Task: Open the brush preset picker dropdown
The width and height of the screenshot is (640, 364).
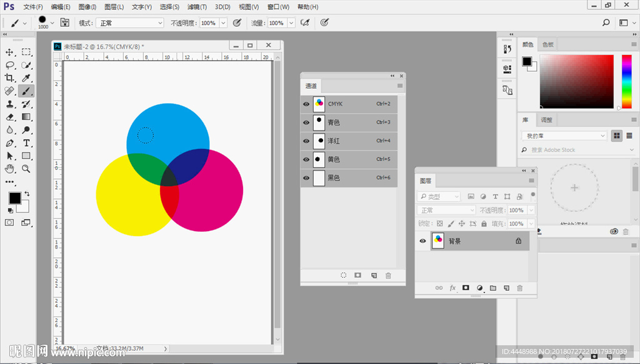Action: click(x=52, y=23)
